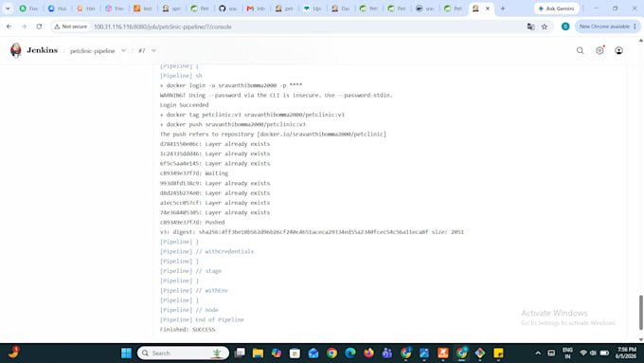Viewport: 644px width, 363px height.
Task: Click the browser forward arrow
Action: (x=24, y=27)
